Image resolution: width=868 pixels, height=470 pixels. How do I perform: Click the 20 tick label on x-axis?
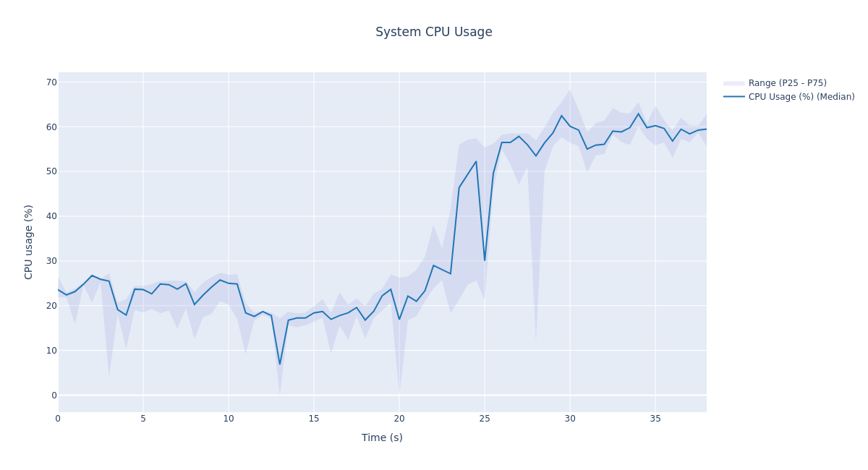[399, 419]
